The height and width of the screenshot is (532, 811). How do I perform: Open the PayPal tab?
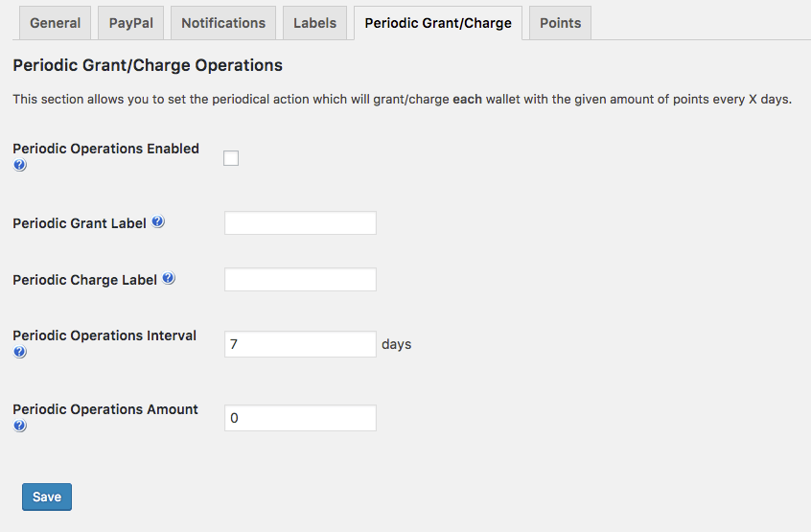[130, 23]
